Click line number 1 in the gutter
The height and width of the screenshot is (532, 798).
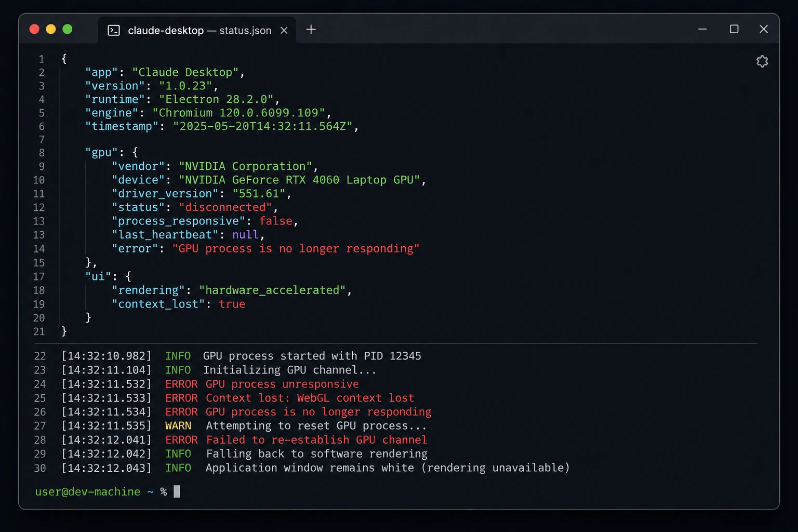click(x=42, y=59)
